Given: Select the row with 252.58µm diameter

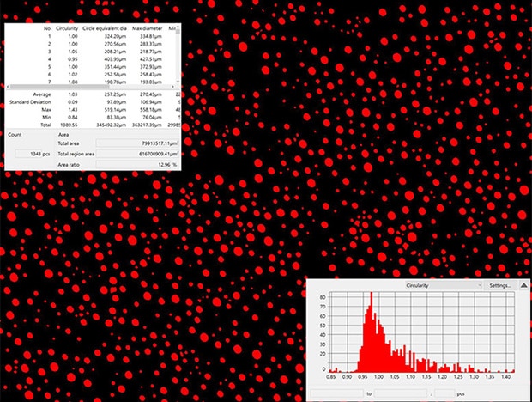Looking at the screenshot, I should (92, 75).
